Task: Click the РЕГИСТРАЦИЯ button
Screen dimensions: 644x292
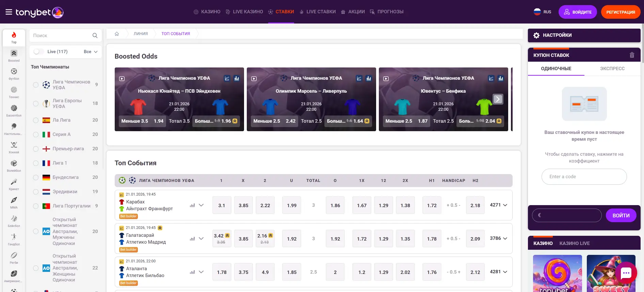Action: click(x=621, y=12)
